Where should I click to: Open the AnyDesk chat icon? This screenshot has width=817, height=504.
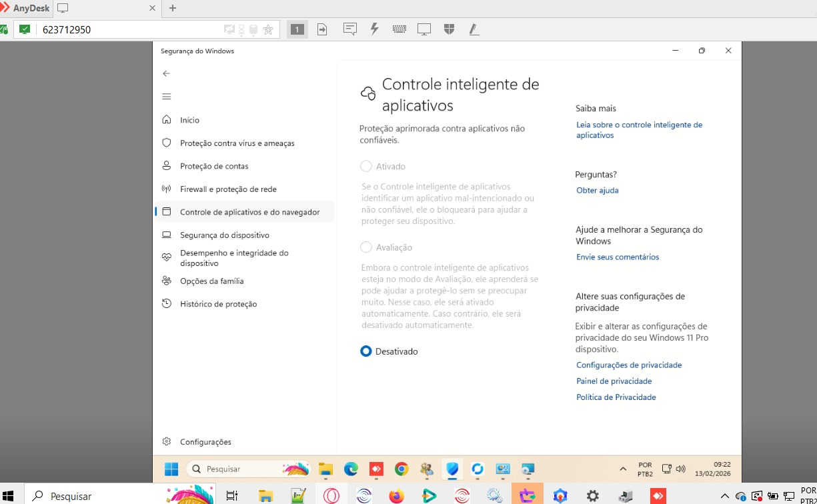[349, 29]
